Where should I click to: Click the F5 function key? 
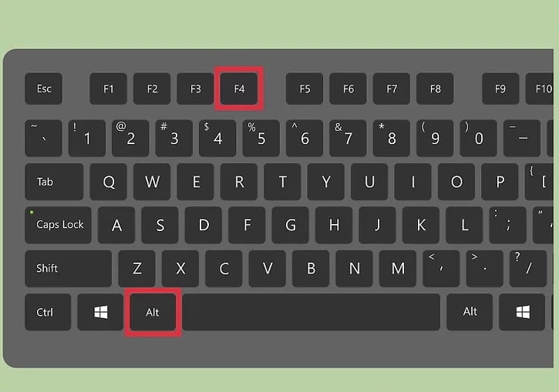305,89
